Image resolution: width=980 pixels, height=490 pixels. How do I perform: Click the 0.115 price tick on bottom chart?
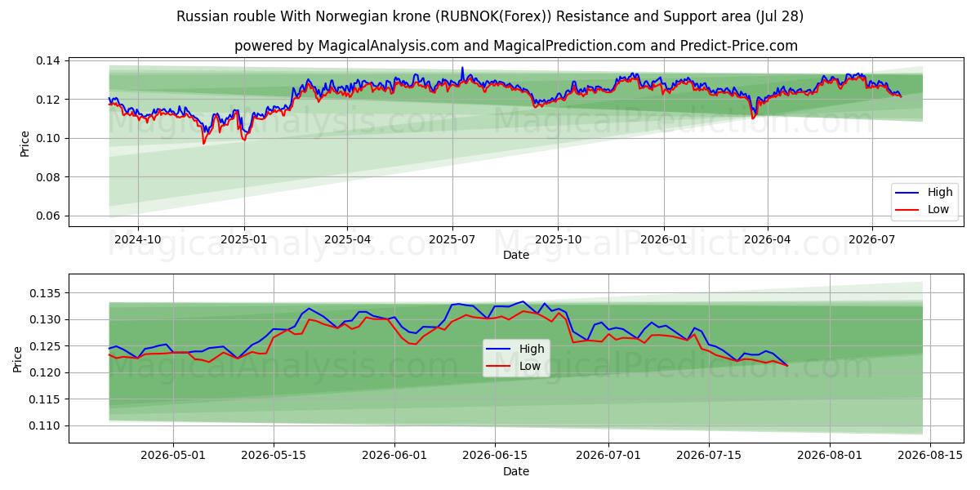click(46, 399)
